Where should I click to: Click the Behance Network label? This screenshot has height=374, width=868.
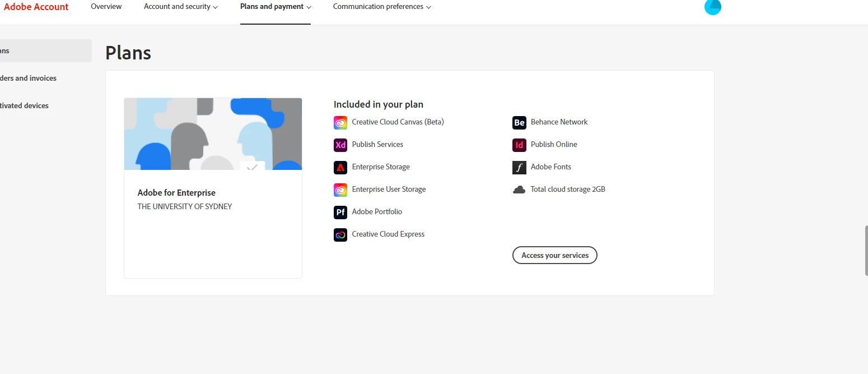click(559, 122)
